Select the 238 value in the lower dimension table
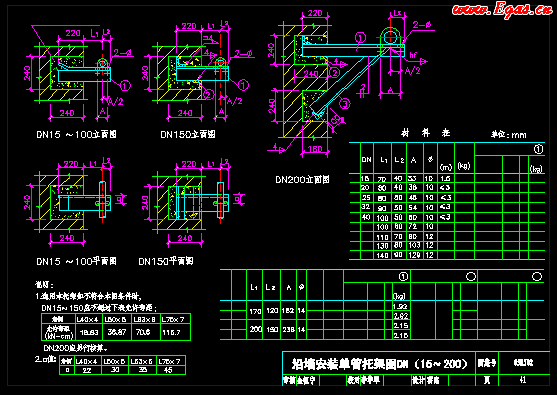Screen dimensions: 557x395 tap(288, 330)
